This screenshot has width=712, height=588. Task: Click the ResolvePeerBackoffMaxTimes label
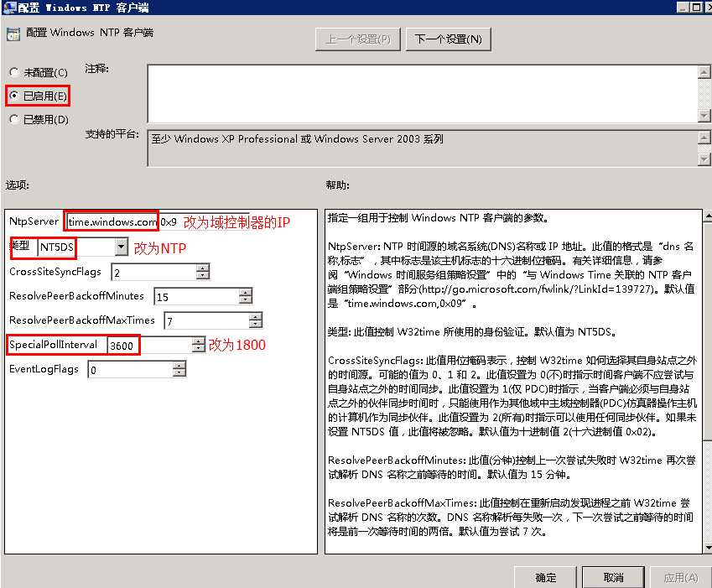pos(81,320)
